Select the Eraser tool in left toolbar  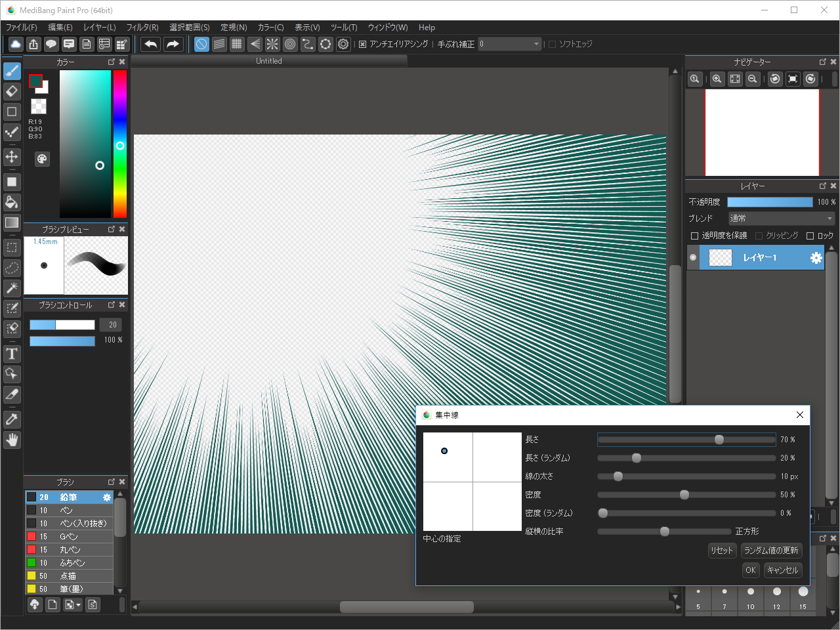[12, 91]
